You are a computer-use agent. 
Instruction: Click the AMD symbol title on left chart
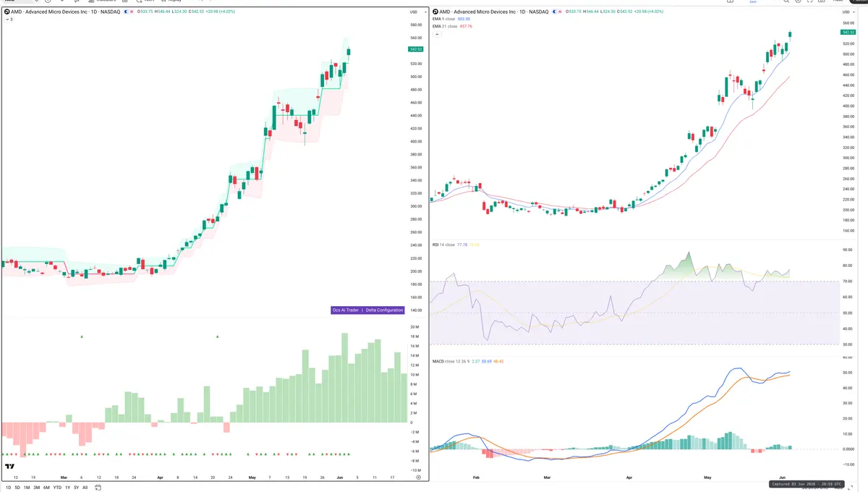click(x=64, y=12)
